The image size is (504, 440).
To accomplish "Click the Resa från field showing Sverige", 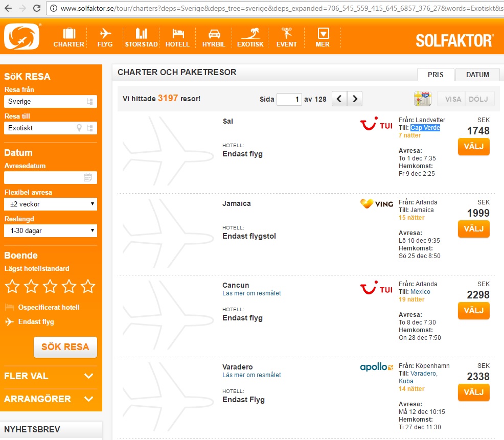I will coord(51,102).
